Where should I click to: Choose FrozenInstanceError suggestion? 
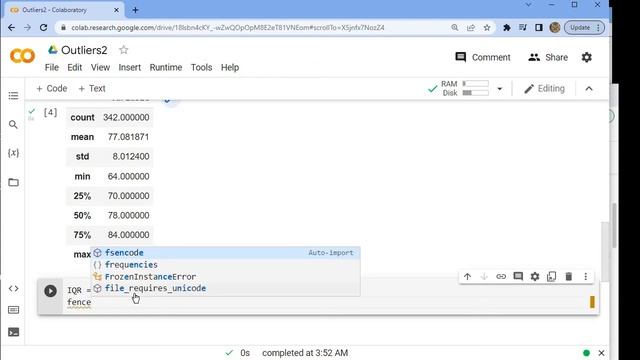(x=225, y=276)
